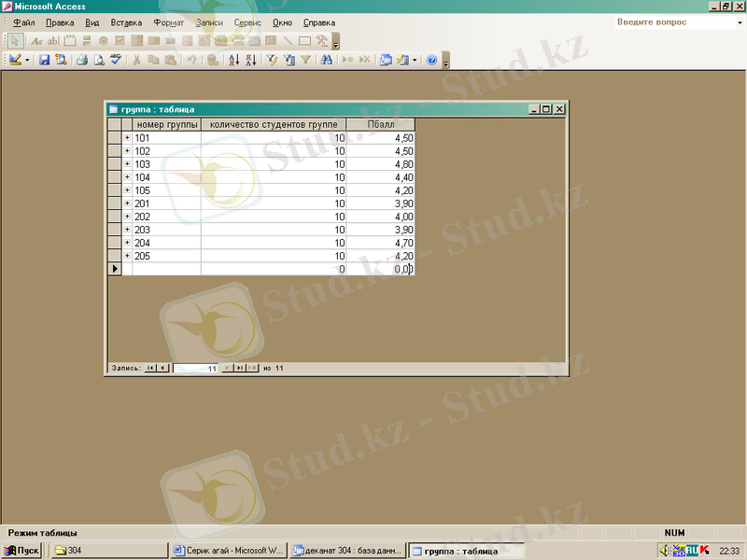Open the Записи menu
The image size is (747, 560).
(x=209, y=21)
